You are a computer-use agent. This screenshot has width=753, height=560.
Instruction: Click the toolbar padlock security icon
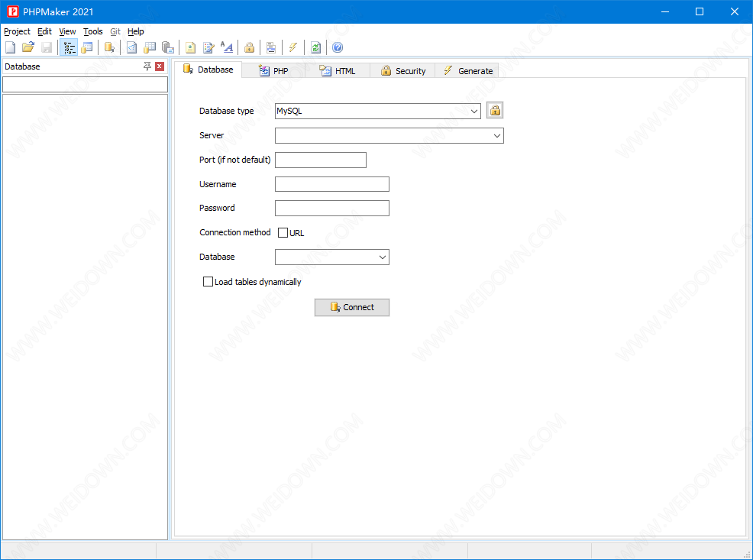coord(249,47)
